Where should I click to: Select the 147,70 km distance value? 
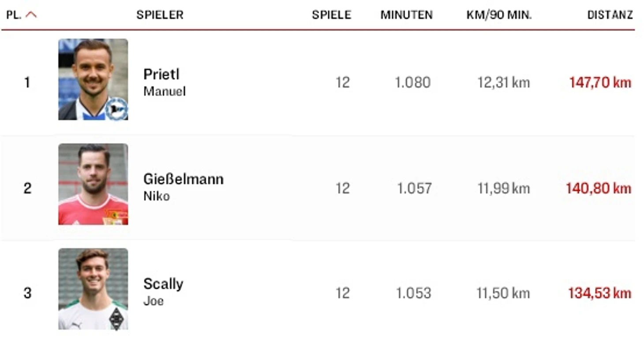(600, 83)
